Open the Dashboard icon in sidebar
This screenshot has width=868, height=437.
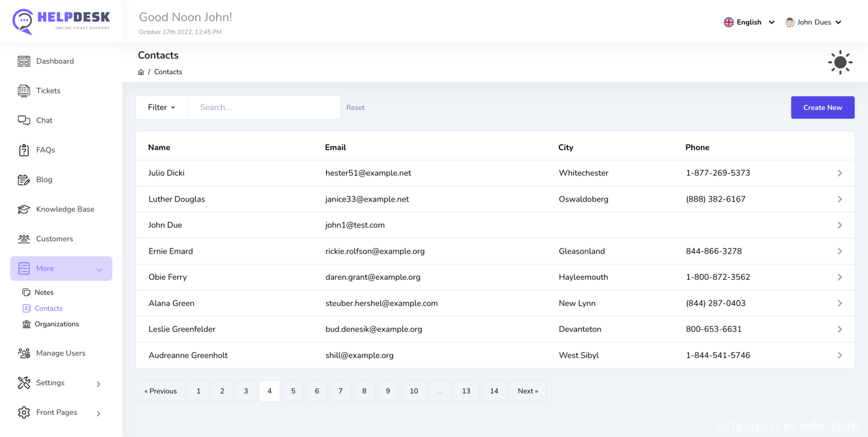point(24,61)
